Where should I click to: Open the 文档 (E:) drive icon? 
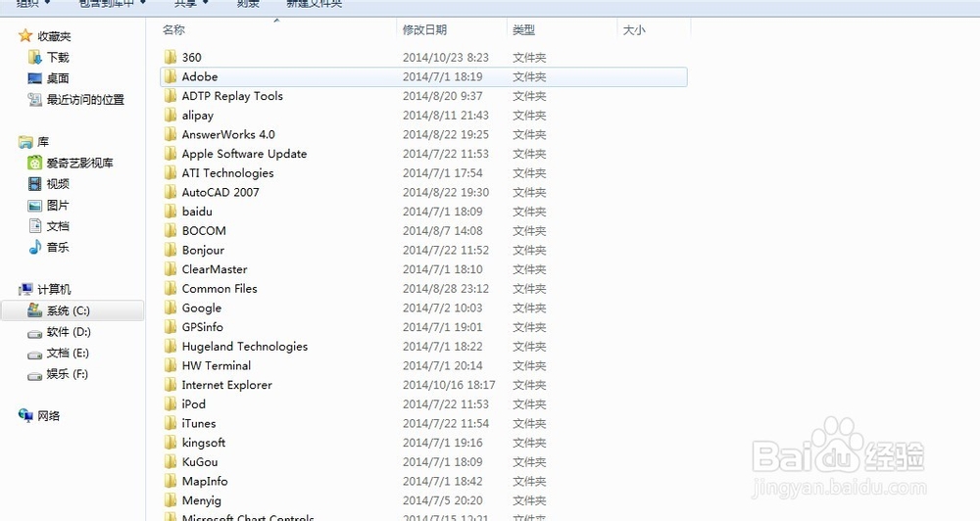click(x=35, y=354)
